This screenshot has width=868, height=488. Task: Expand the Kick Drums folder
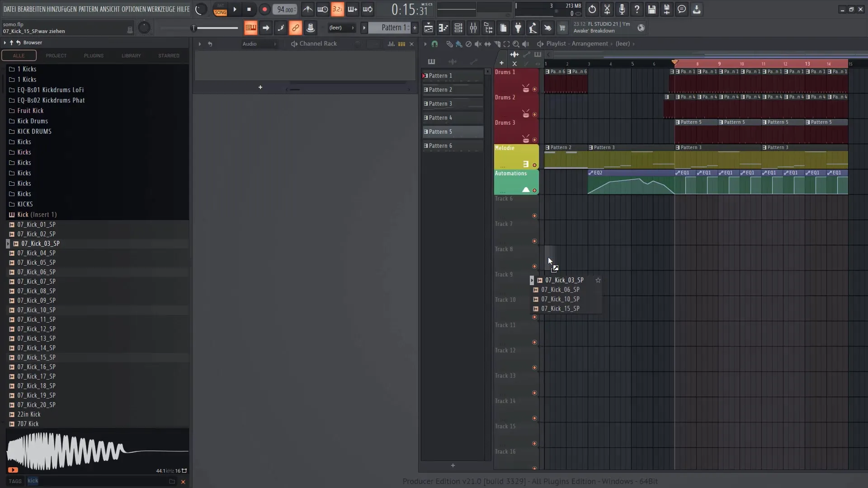[x=33, y=121]
